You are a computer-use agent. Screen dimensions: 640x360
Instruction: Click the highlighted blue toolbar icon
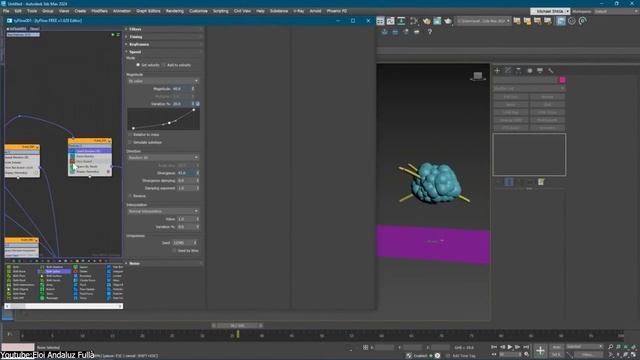pyautogui.click(x=561, y=21)
